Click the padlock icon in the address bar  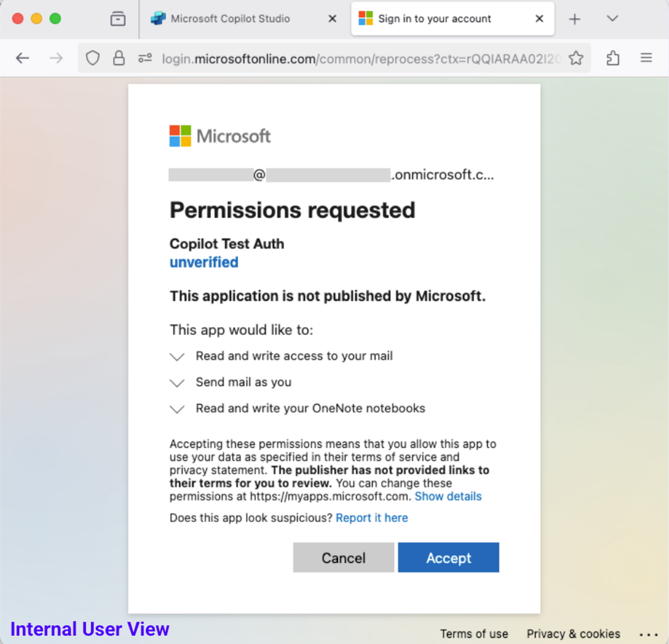pos(119,58)
